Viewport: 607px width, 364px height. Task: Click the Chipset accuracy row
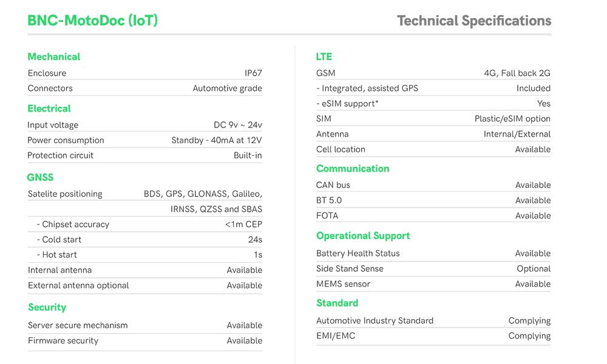145,224
